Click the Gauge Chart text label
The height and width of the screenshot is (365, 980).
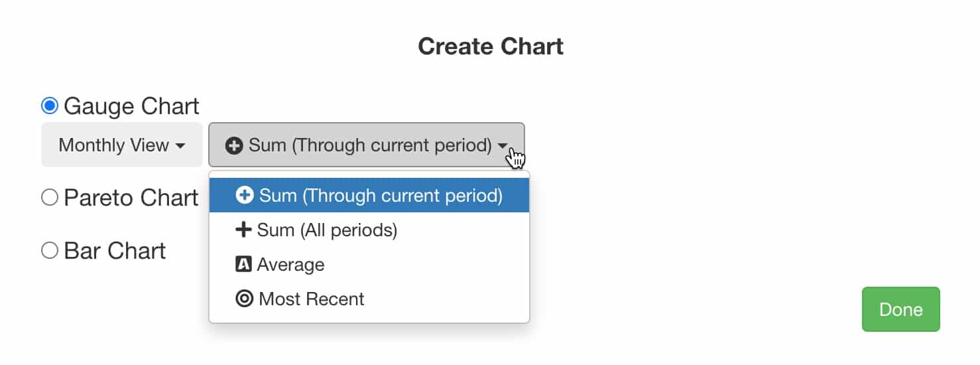131,106
